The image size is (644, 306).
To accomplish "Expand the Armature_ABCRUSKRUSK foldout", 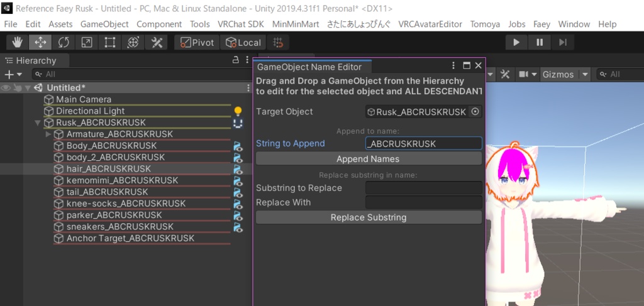I will point(48,134).
